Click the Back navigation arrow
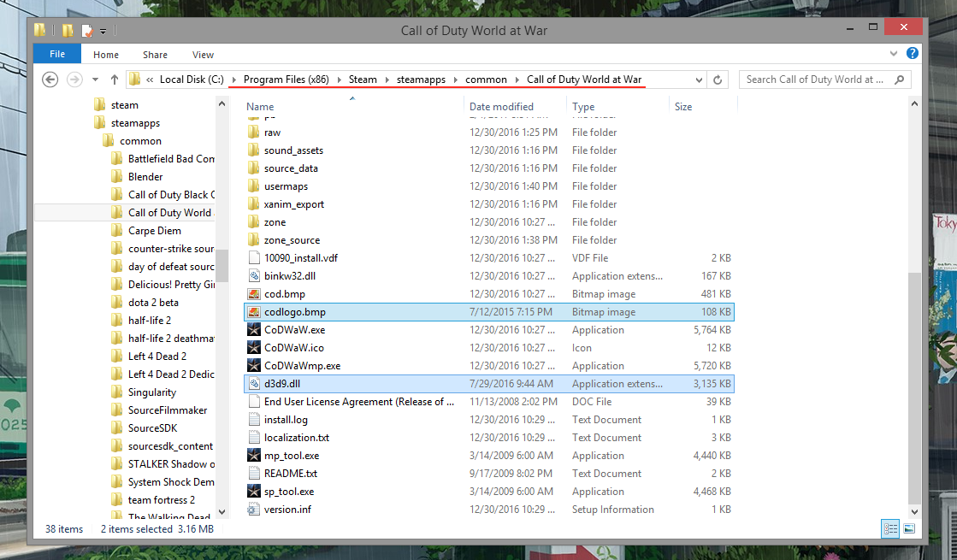957x560 pixels. [x=50, y=80]
